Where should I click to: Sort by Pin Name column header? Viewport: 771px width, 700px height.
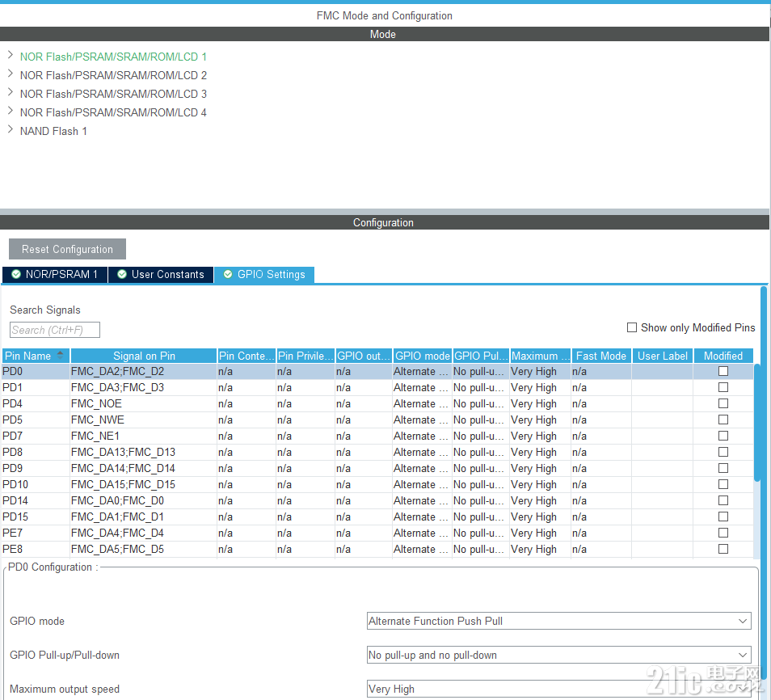(36, 356)
